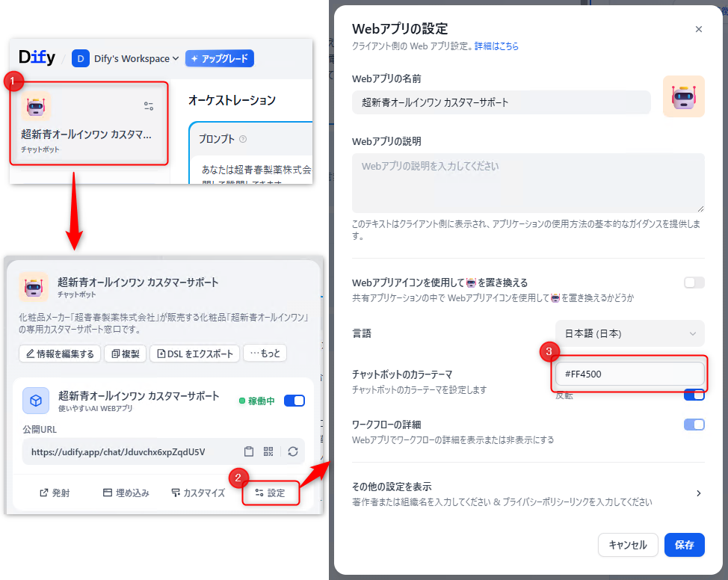Open the 詳細はこちら documentation link

click(x=497, y=46)
